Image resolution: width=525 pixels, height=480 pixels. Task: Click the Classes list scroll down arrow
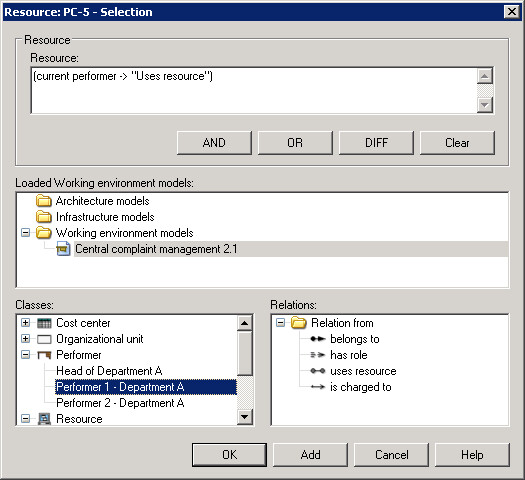[245, 417]
